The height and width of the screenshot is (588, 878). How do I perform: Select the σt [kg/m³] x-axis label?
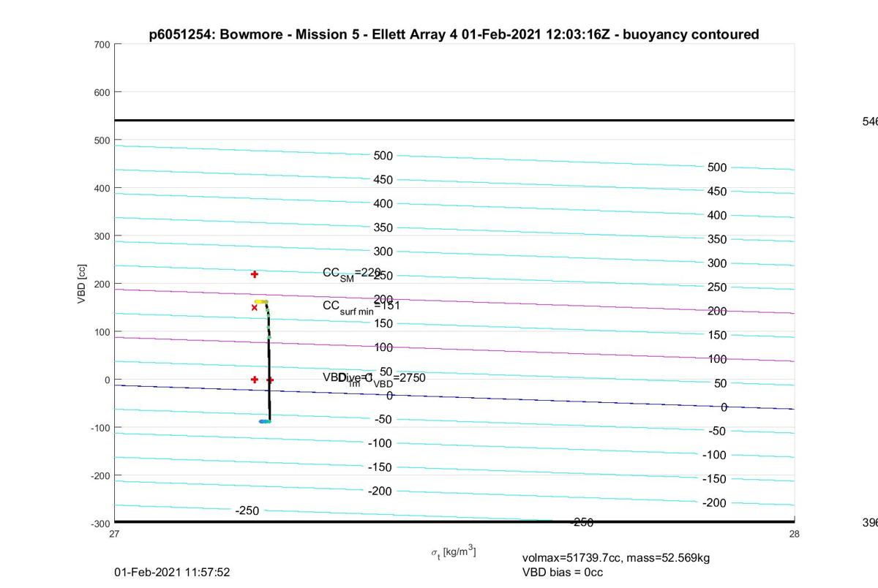point(454,551)
